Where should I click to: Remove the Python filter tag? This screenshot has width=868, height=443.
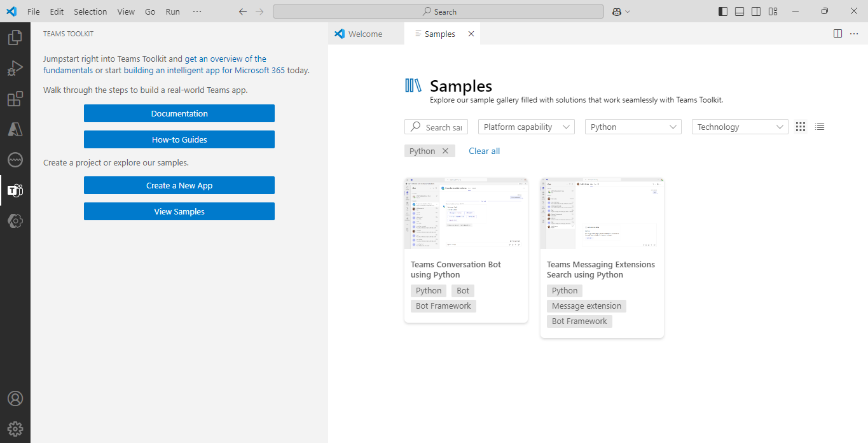445,151
